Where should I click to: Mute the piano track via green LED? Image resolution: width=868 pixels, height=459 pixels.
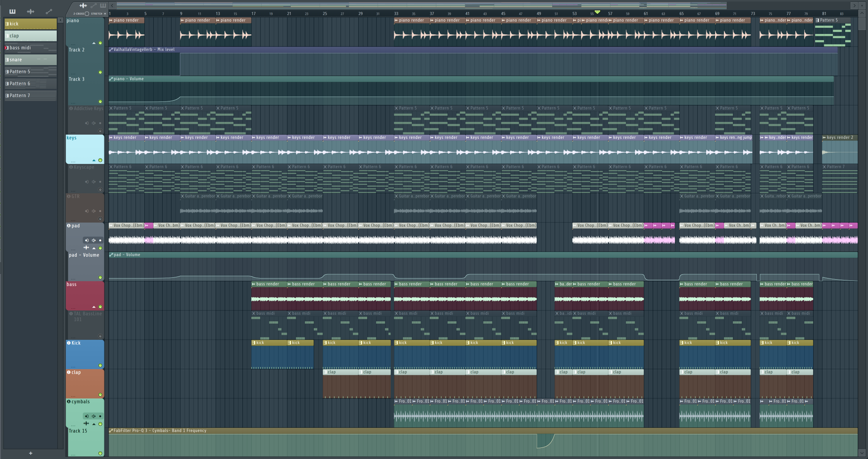(x=100, y=43)
